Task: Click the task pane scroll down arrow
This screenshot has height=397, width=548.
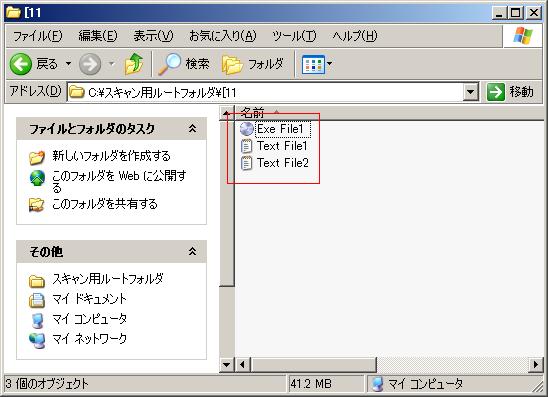Action: pyautogui.click(x=226, y=365)
